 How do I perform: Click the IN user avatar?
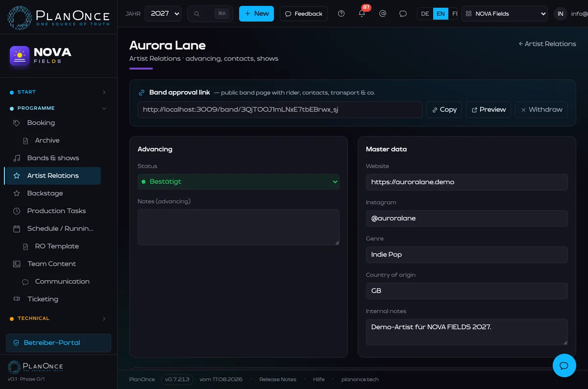pos(561,14)
